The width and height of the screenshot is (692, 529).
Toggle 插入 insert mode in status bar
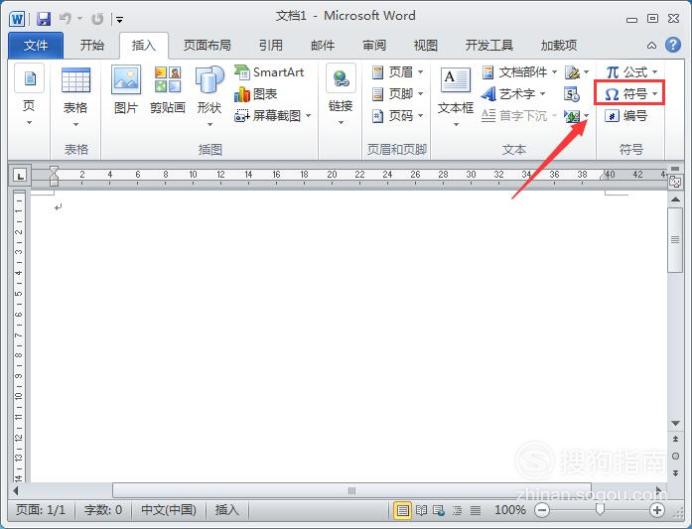[227, 510]
